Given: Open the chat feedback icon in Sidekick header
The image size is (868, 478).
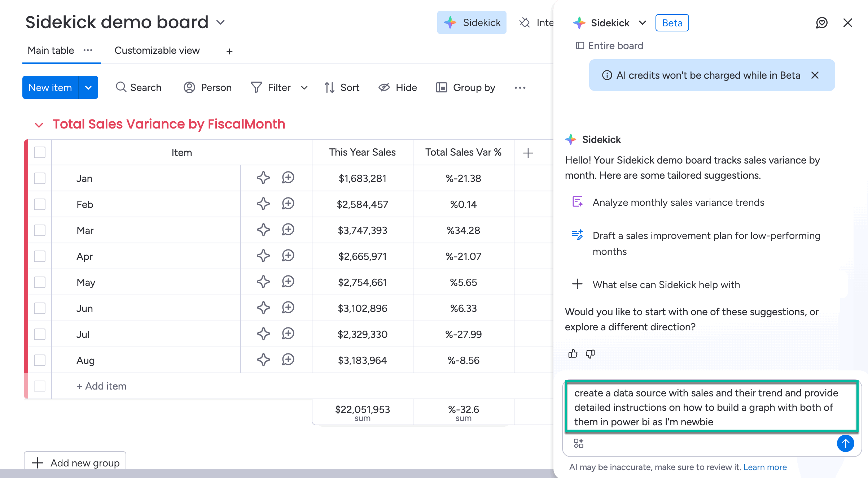Looking at the screenshot, I should point(821,23).
